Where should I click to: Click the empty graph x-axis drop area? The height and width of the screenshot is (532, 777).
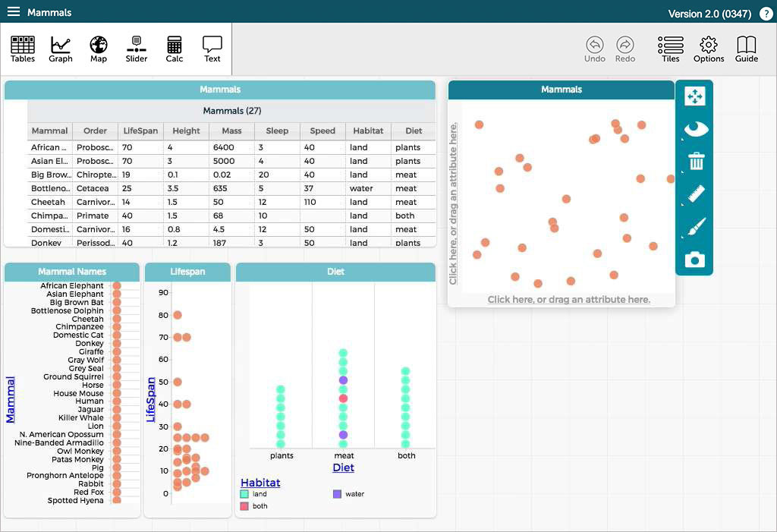[x=568, y=300]
